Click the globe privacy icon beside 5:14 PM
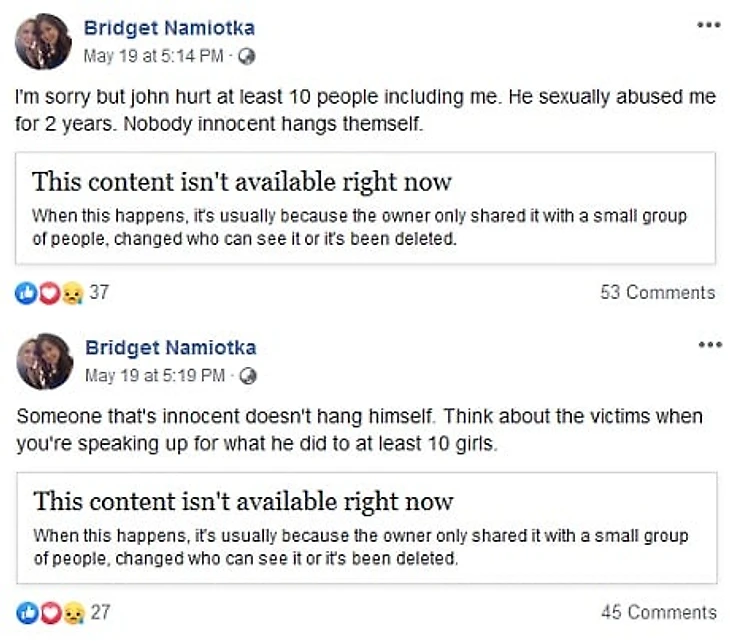Screen dimensions: 730x641 247,57
